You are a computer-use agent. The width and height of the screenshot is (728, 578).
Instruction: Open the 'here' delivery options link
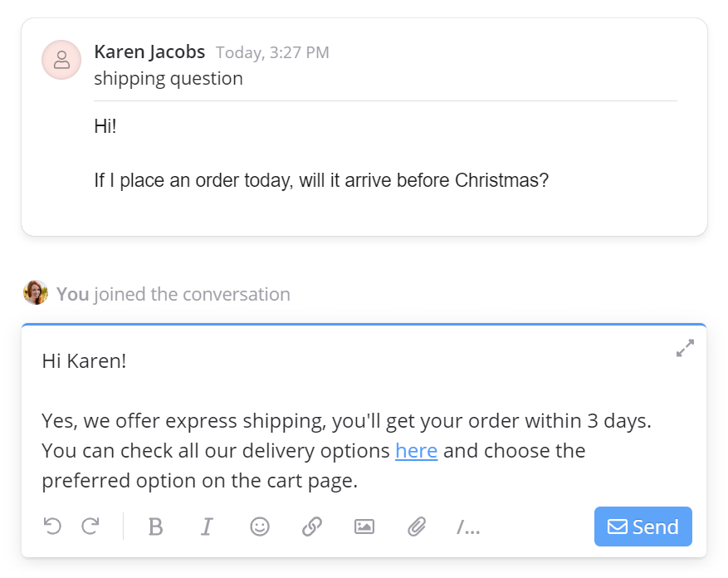tap(416, 451)
